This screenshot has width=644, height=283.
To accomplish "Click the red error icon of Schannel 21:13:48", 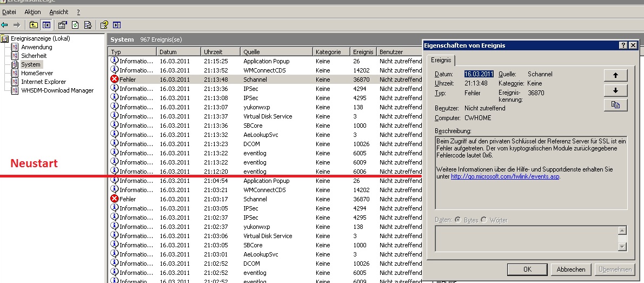I will [115, 80].
